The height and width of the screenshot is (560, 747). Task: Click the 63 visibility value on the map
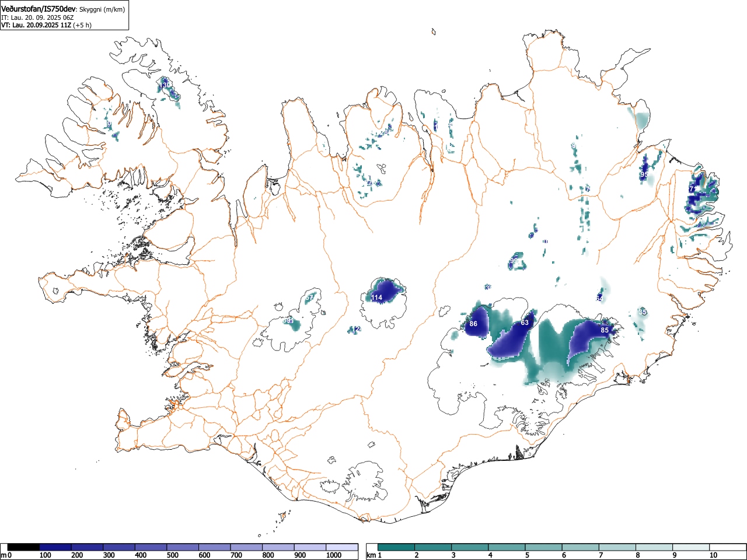(x=525, y=323)
